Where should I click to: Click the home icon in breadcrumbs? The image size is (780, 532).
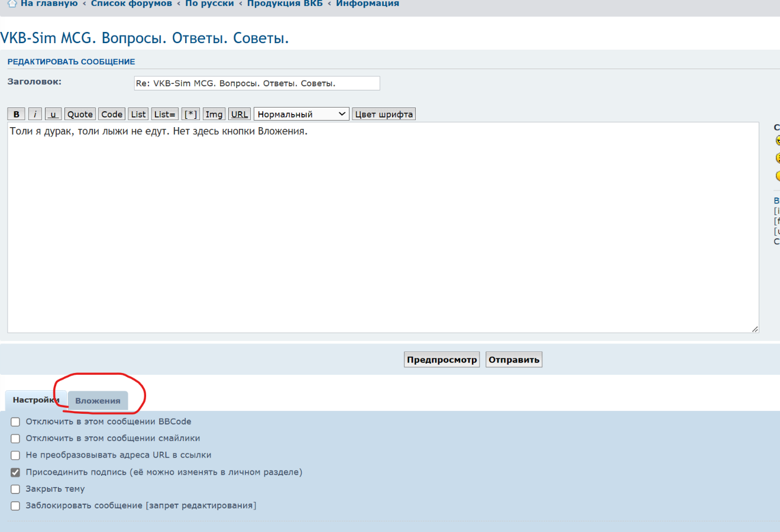(x=12, y=4)
